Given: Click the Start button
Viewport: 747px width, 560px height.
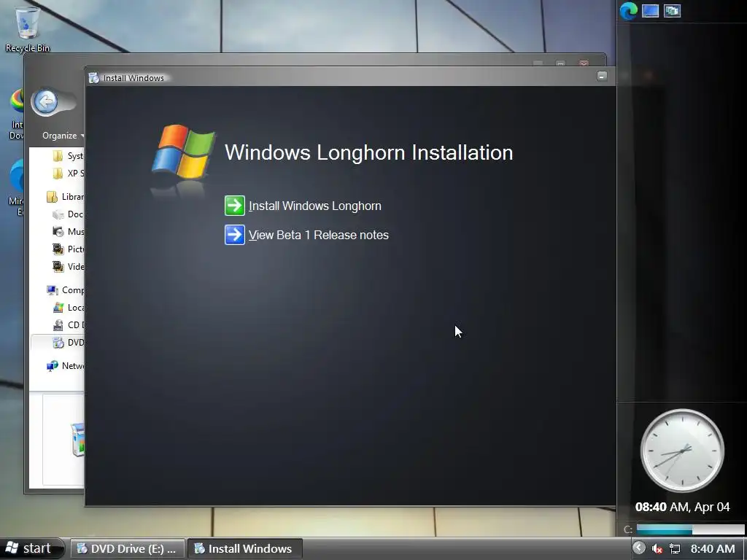Looking at the screenshot, I should tap(31, 548).
